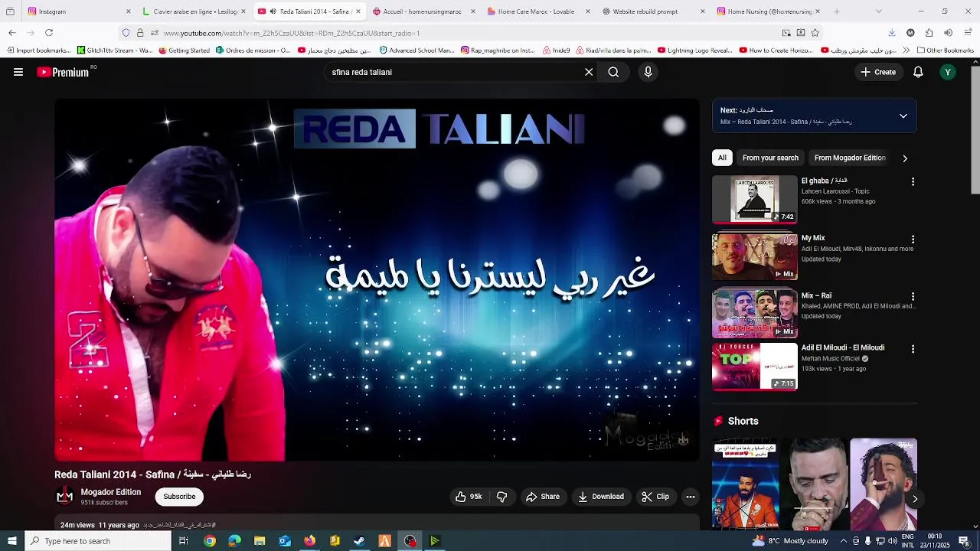Show more filter chips with arrow
This screenshot has height=551, width=980.
click(905, 158)
